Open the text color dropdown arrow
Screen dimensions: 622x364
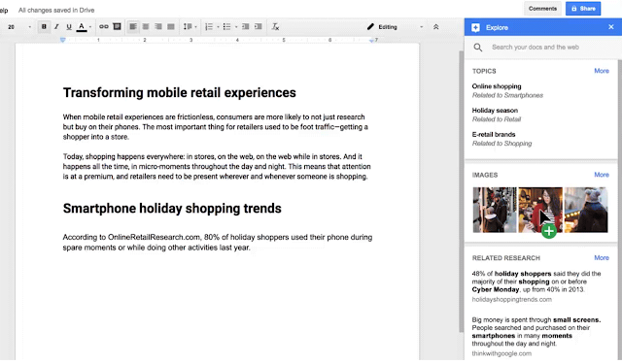tap(90, 27)
